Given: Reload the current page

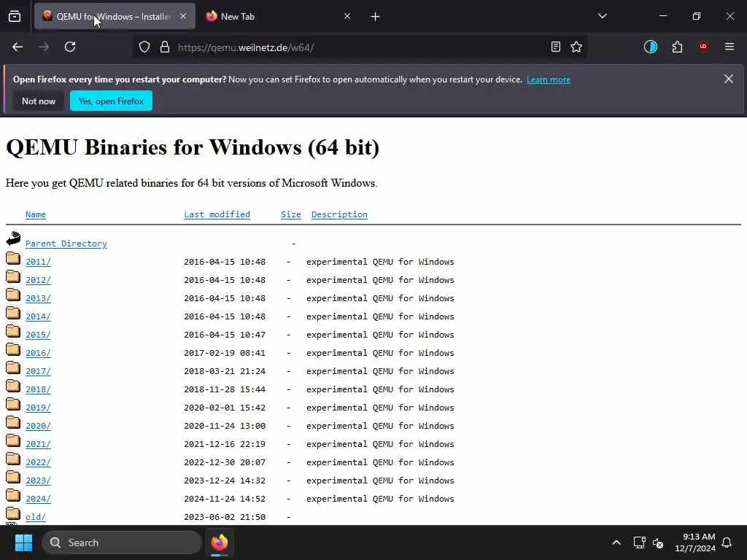Looking at the screenshot, I should coord(70,47).
